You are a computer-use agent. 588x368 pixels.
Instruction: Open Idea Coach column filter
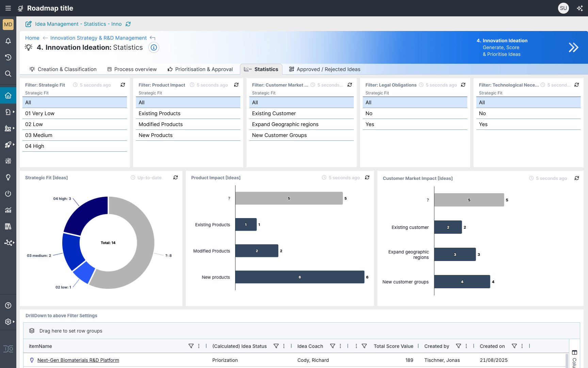pos(332,346)
